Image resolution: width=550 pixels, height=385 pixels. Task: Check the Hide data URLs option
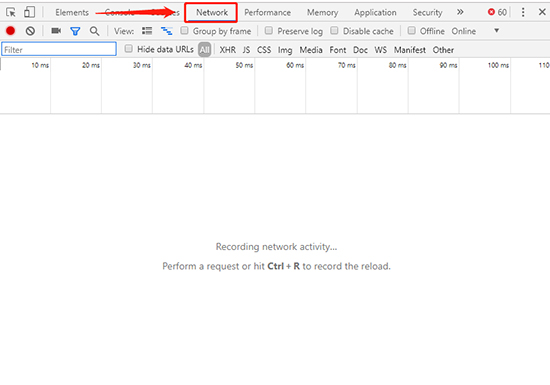point(129,48)
